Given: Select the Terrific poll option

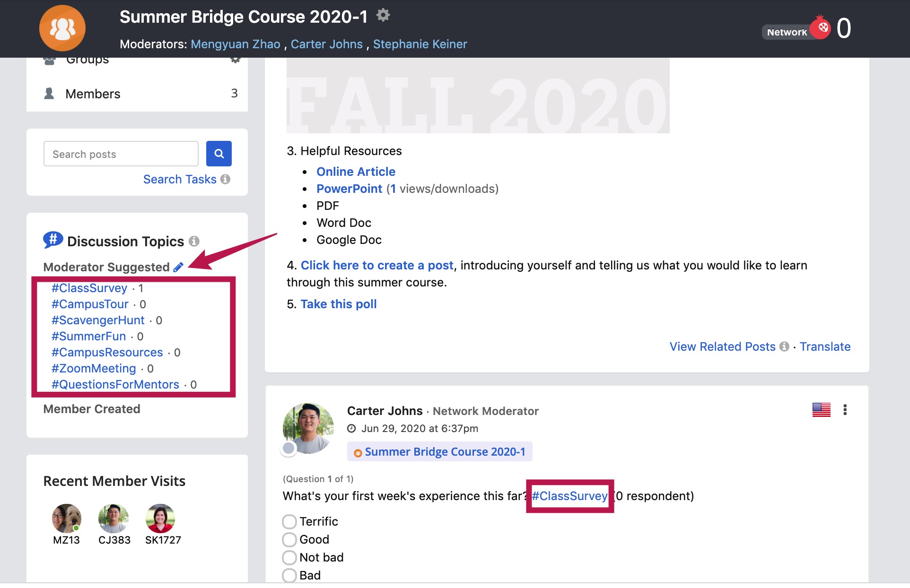Looking at the screenshot, I should 289,522.
